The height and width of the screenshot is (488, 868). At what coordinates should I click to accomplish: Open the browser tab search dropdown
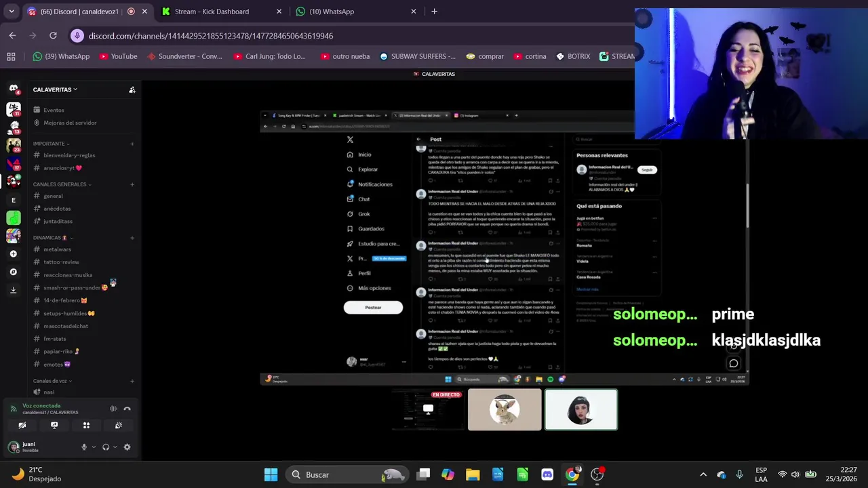pyautogui.click(x=11, y=12)
